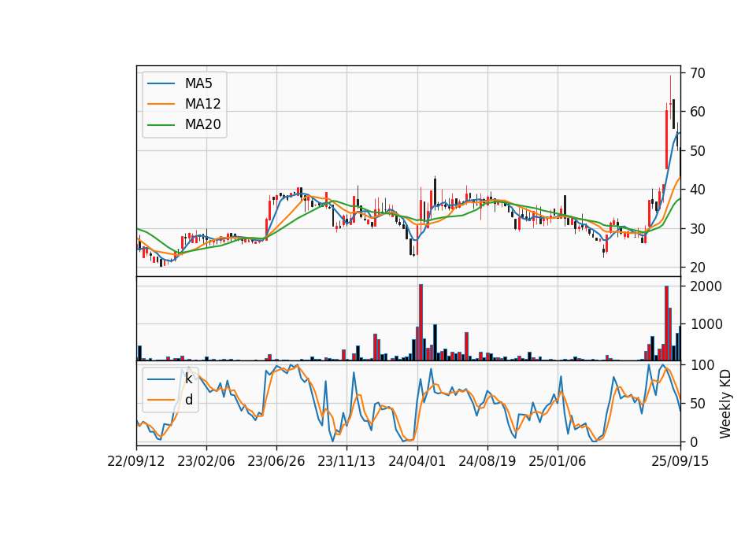Click the MA20 legend label

point(202,124)
